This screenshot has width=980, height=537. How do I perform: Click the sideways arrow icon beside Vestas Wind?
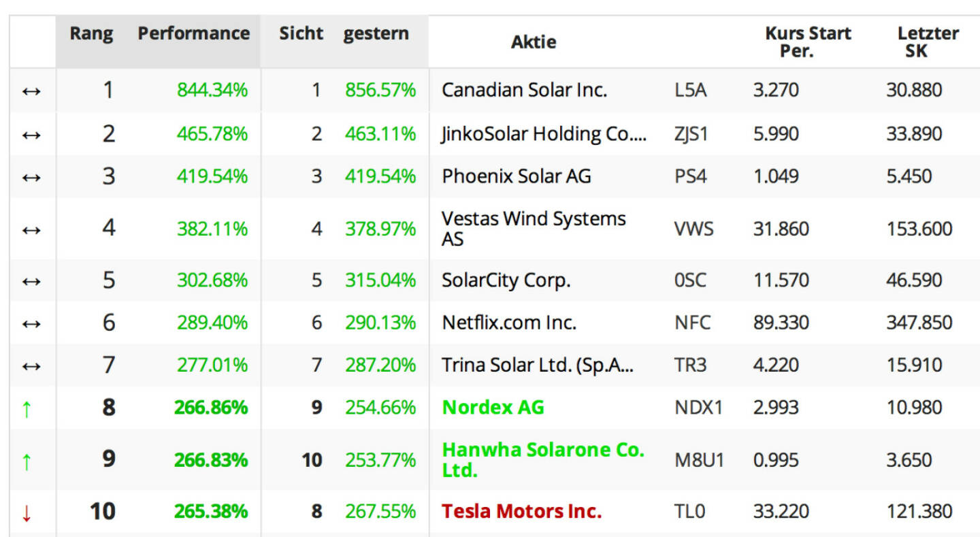[x=31, y=229]
